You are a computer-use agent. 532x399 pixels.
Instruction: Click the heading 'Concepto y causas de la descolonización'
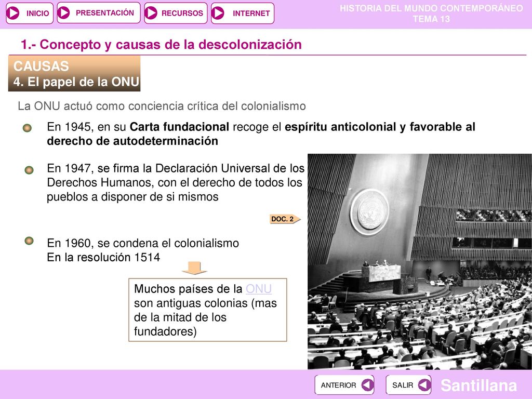pyautogui.click(x=161, y=45)
